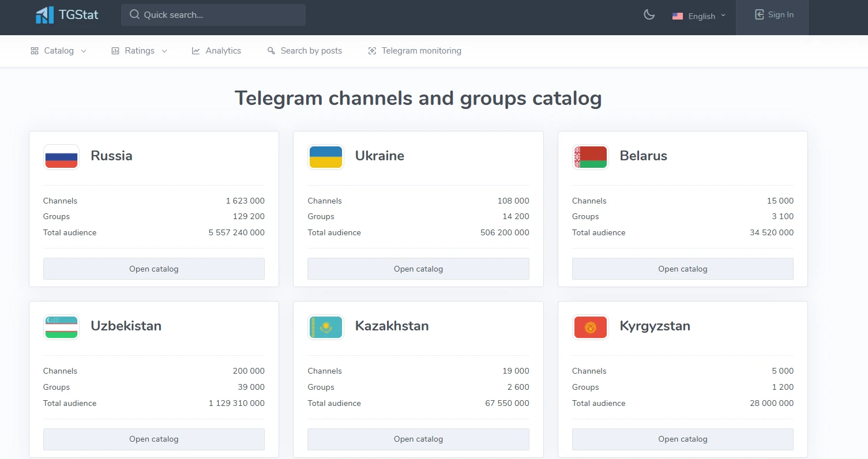This screenshot has width=868, height=459.
Task: Open catalog for Russia
Action: point(154,269)
